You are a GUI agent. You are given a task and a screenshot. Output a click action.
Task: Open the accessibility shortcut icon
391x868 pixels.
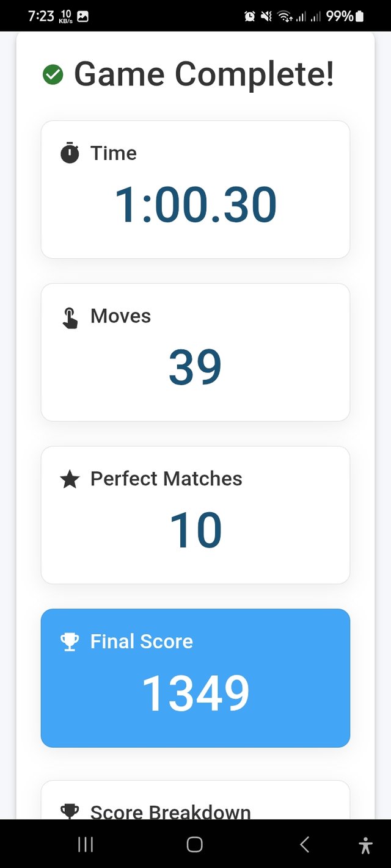point(365,845)
